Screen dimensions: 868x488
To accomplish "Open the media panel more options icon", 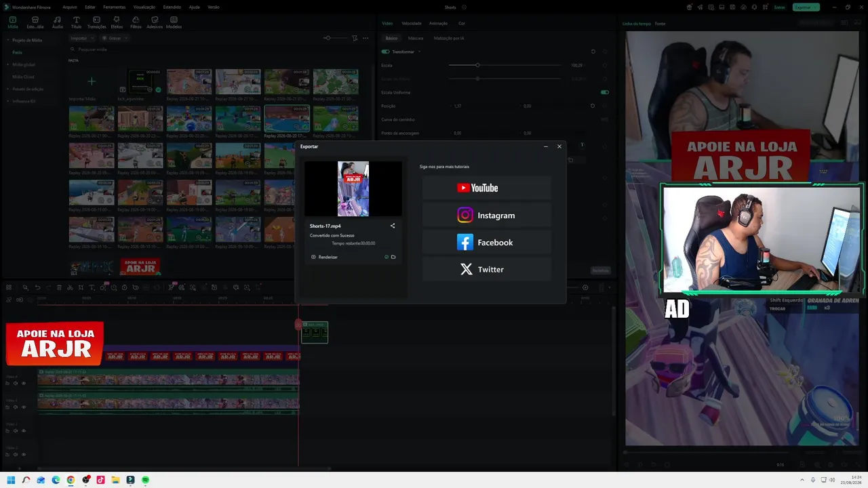I will click(366, 38).
